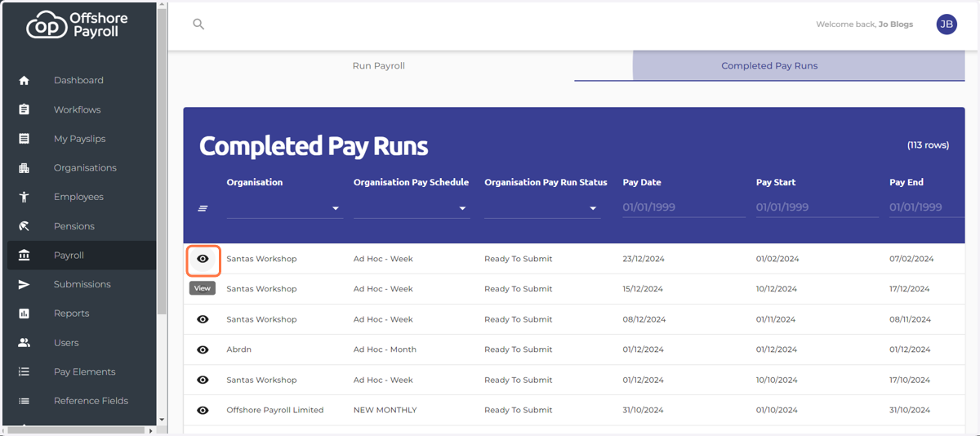Click the Pay Elements list icon
This screenshot has width=980, height=436.
pos(24,371)
